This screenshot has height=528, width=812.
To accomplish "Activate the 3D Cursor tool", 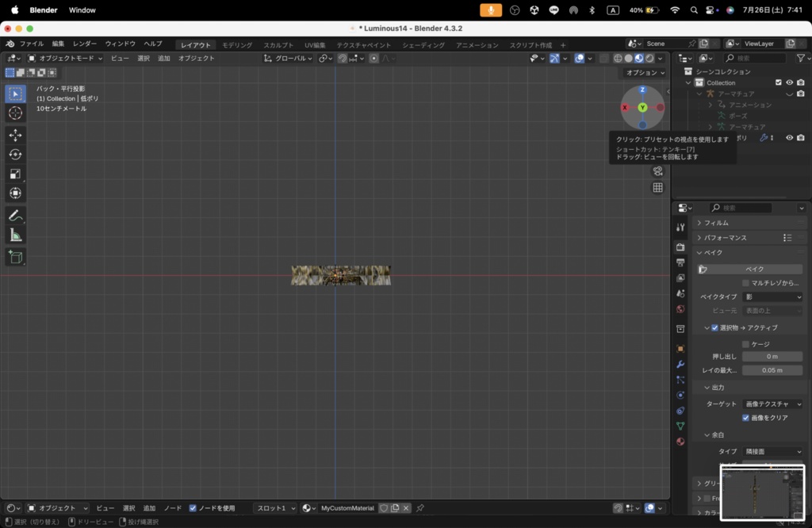I will (x=15, y=113).
